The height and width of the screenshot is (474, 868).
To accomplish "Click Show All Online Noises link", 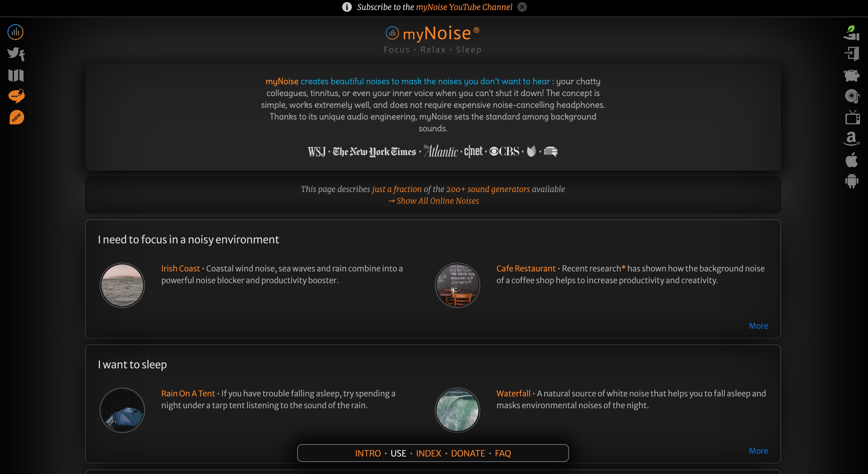I will [x=433, y=201].
